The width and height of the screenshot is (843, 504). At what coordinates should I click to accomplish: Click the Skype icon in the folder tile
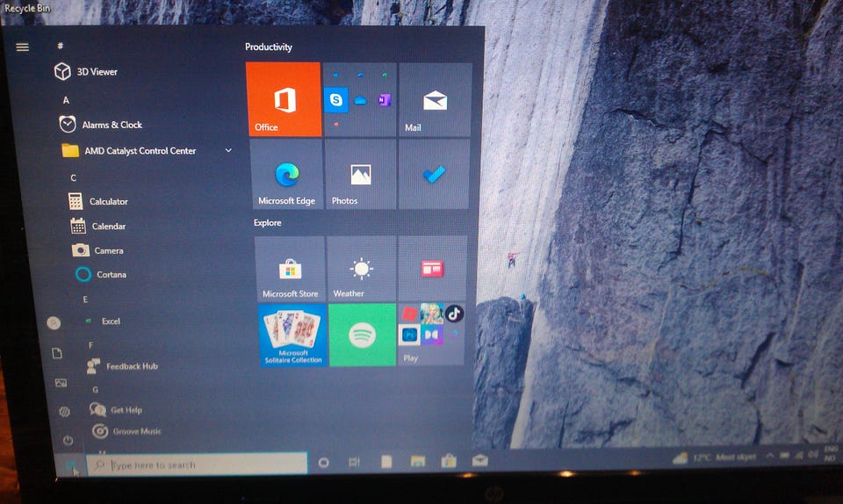[x=336, y=100]
